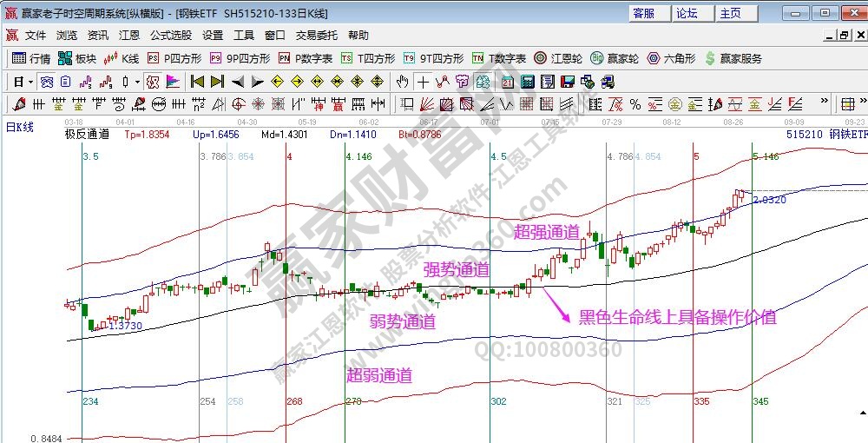868x443 pixels.
Task: Open the 交易委托 menu
Action: click(316, 36)
